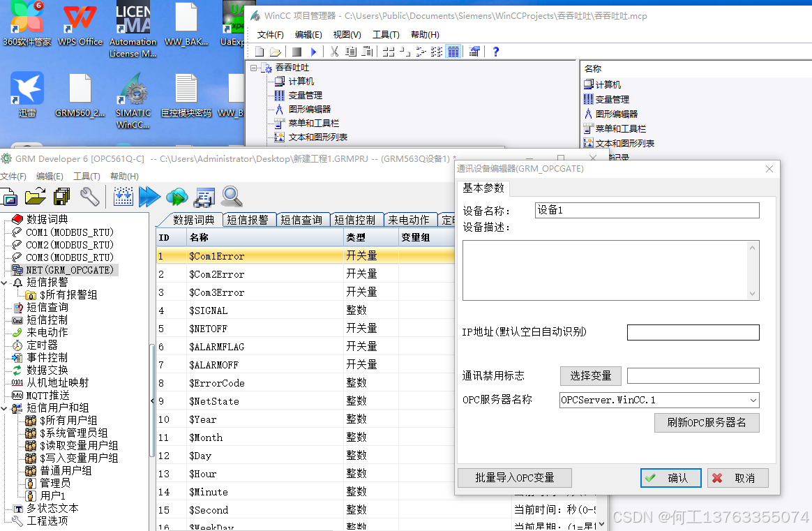Open 文件(F) menu in WinCC
812x531 pixels.
coord(271,35)
